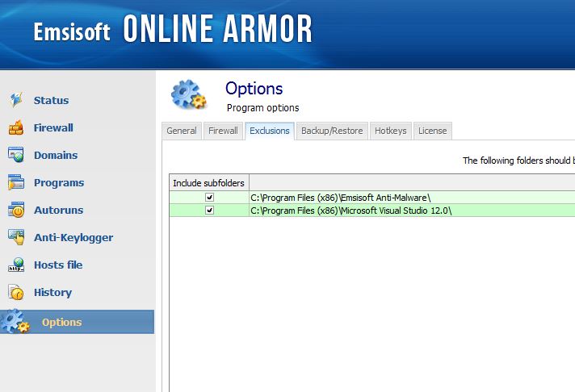Click the Autoruns power button icon

click(x=16, y=210)
